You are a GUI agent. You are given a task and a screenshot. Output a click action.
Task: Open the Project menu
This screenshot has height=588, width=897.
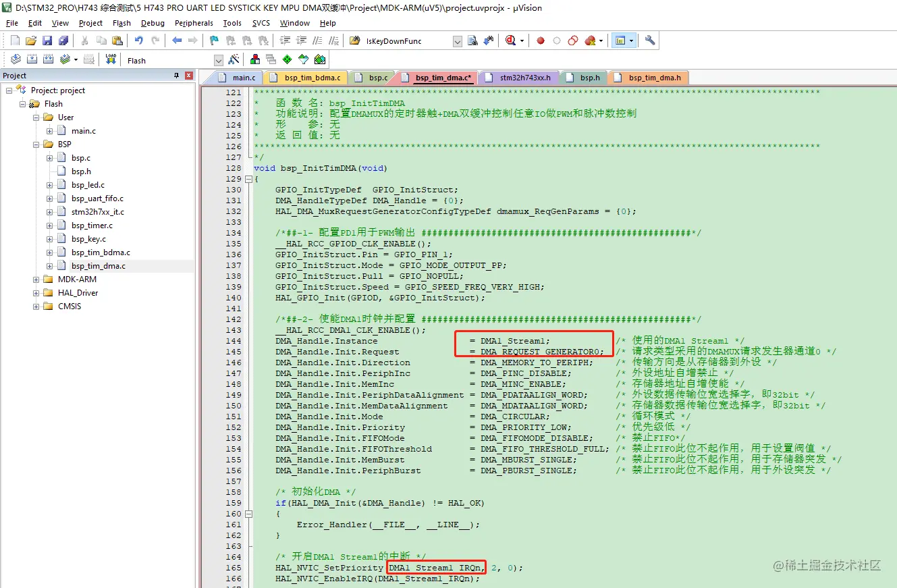coord(91,23)
